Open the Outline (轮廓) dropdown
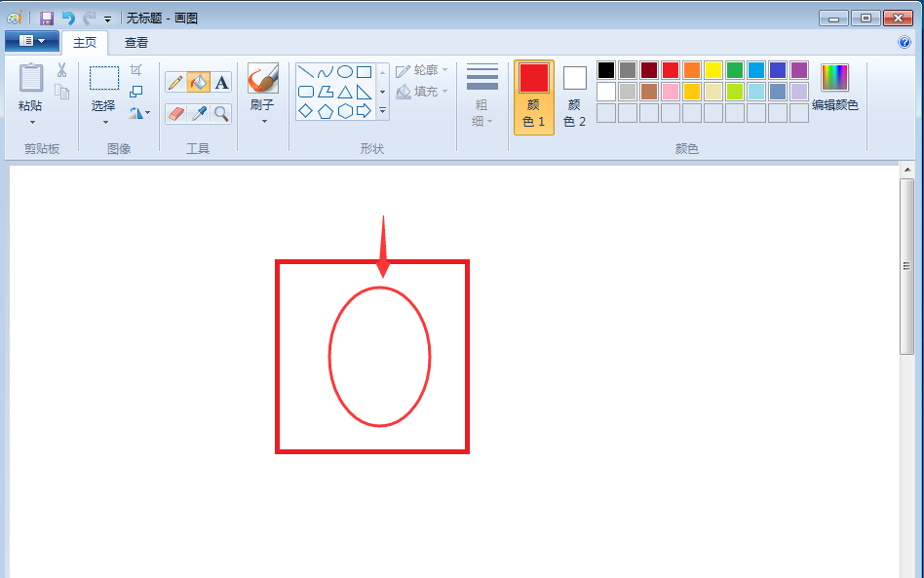924x578 pixels. pyautogui.click(x=422, y=70)
